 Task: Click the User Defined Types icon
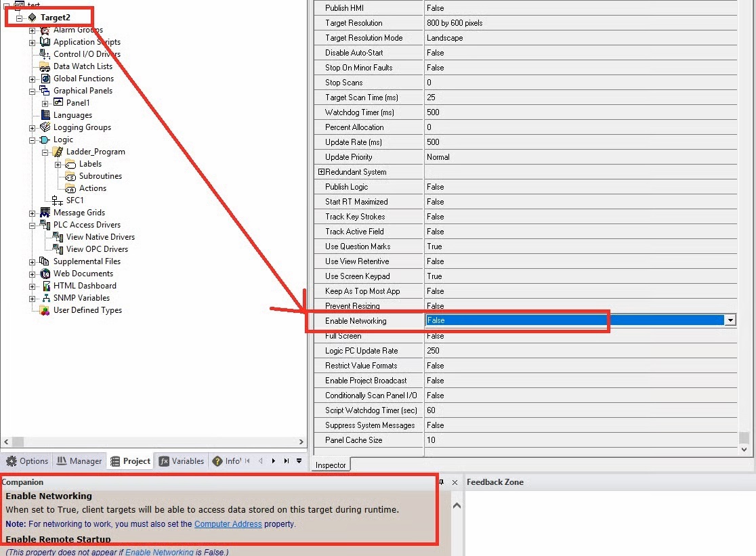pos(45,311)
